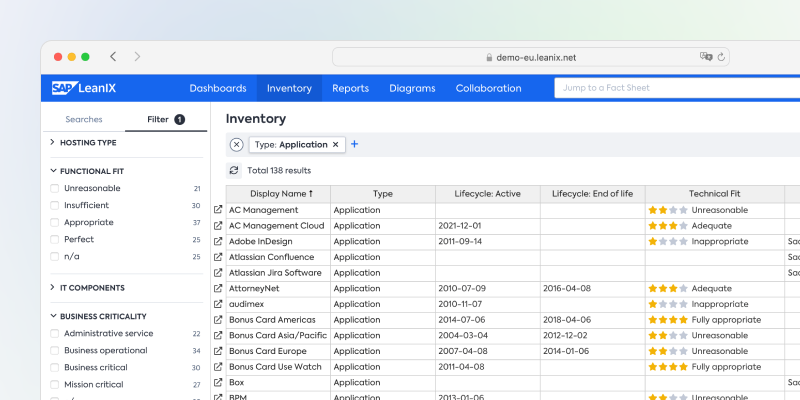Go forward in browser history
Viewport: 800px width, 400px height.
click(x=137, y=57)
